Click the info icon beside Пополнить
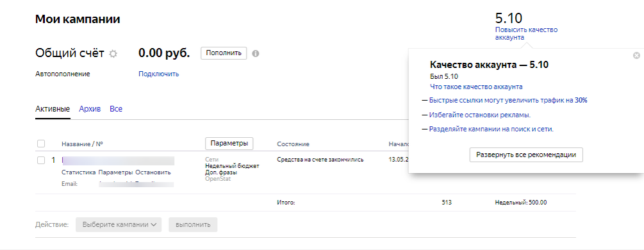The width and height of the screenshot is (644, 250). tap(256, 53)
